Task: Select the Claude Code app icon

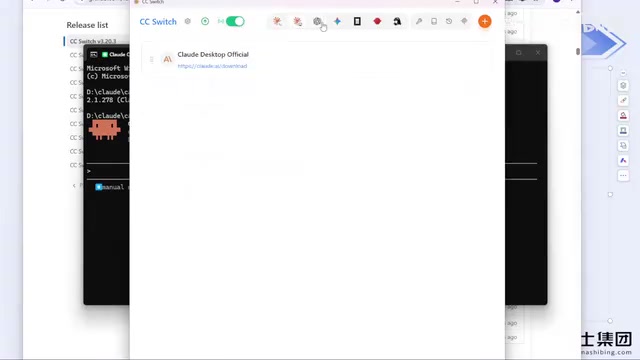Action: pos(278,21)
